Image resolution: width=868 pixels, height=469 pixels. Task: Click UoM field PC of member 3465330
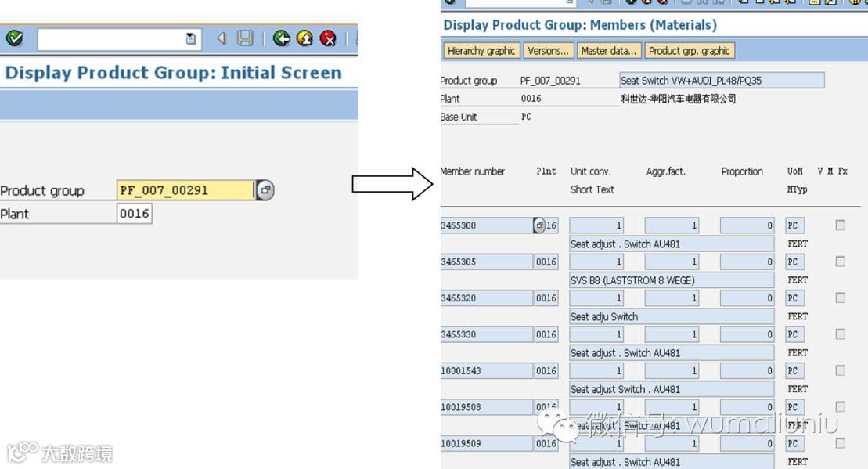point(794,334)
